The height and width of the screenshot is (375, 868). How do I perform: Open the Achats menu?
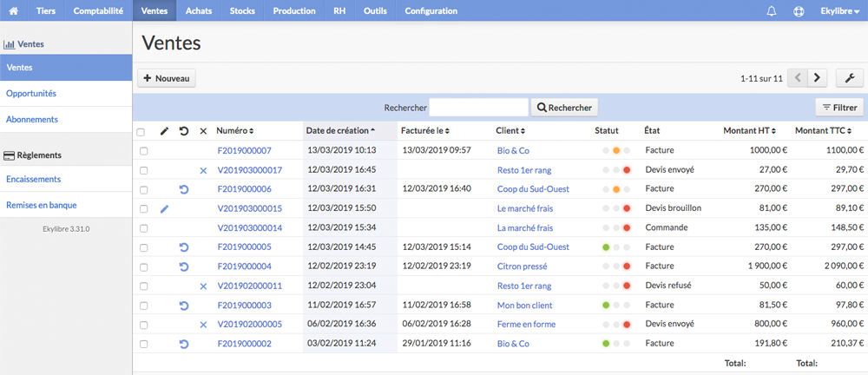point(199,10)
